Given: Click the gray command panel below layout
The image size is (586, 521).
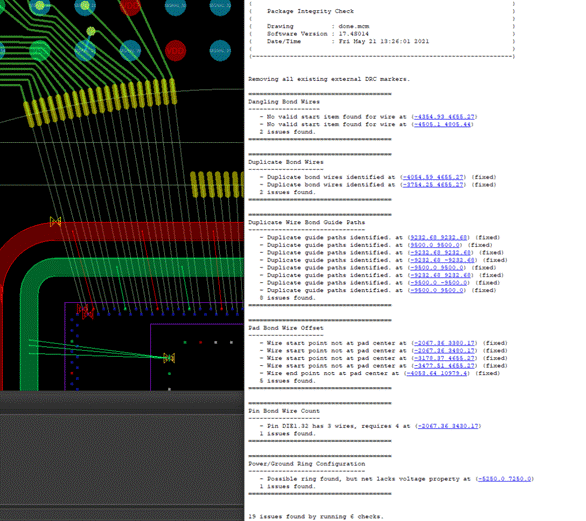Looking at the screenshot, I should [x=122, y=456].
